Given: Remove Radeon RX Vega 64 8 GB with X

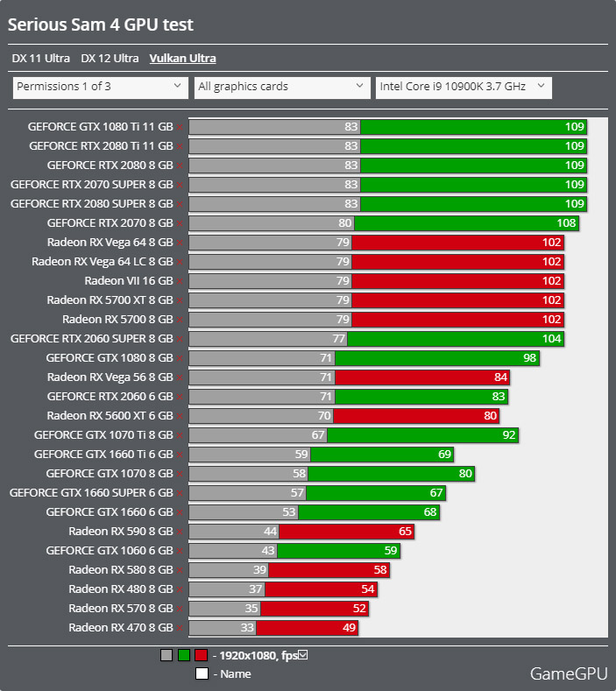Looking at the screenshot, I should [x=180, y=243].
